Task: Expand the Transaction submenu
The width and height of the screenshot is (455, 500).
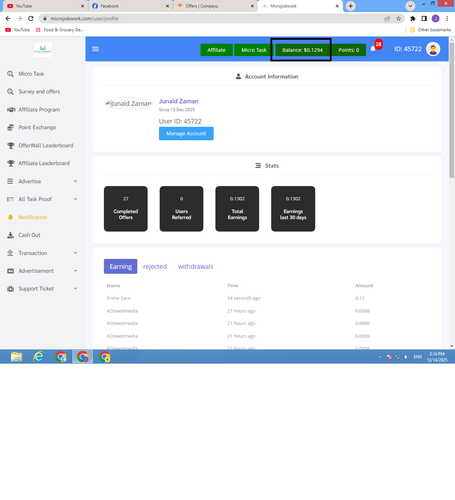Action: [75, 253]
